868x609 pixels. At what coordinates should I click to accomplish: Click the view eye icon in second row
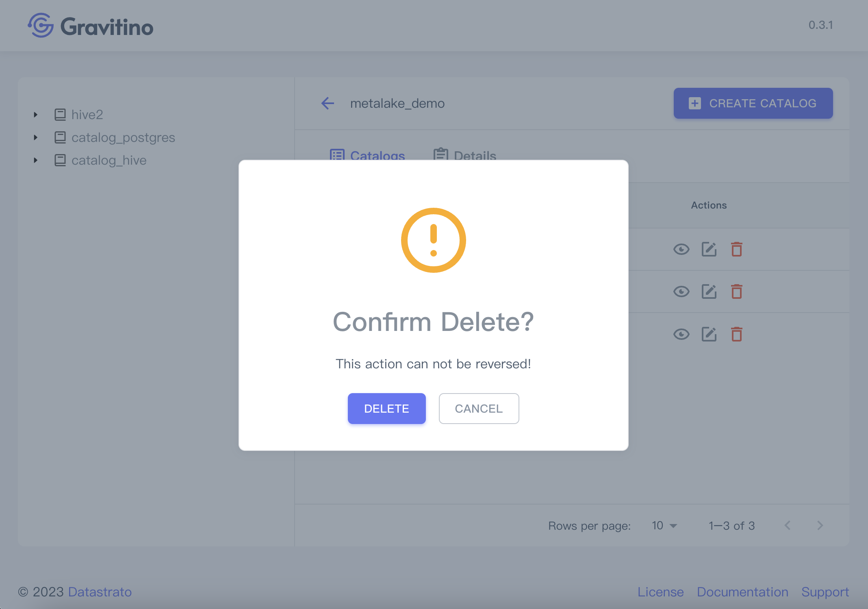681,291
